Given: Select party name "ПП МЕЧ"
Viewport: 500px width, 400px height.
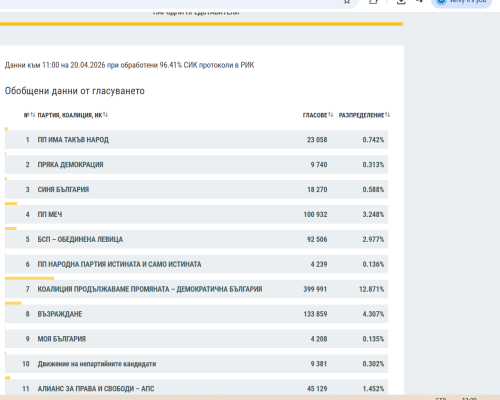Looking at the screenshot, I should pyautogui.click(x=50, y=214).
